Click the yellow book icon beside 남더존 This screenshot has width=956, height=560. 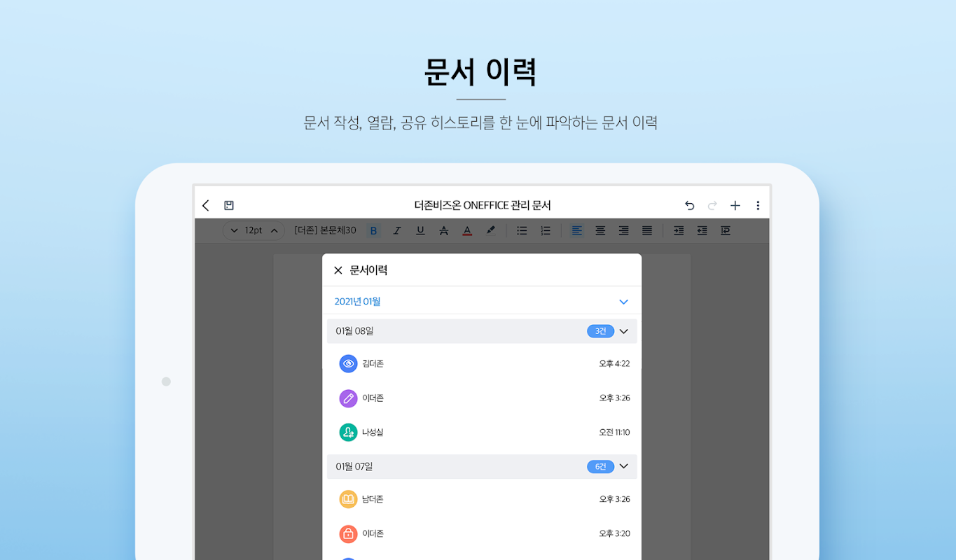pyautogui.click(x=348, y=499)
